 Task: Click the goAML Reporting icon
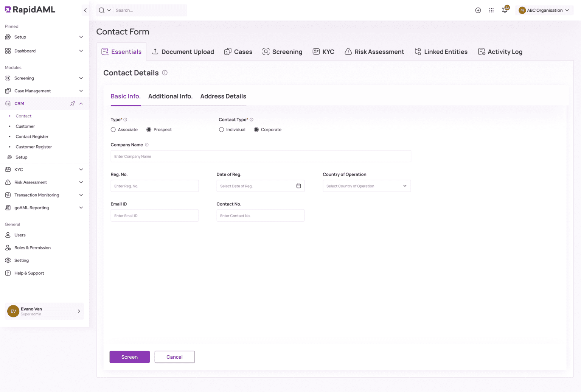point(8,207)
